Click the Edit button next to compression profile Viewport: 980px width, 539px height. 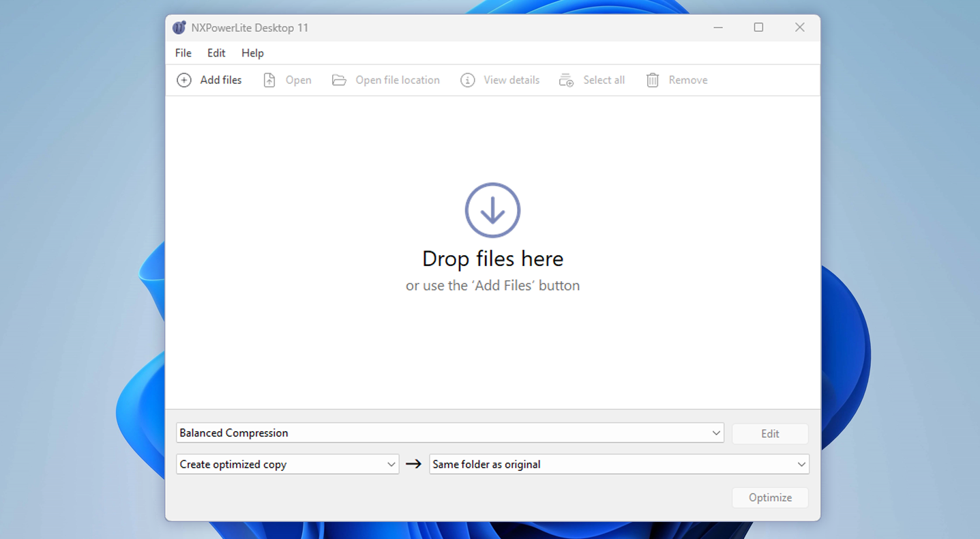(770, 433)
